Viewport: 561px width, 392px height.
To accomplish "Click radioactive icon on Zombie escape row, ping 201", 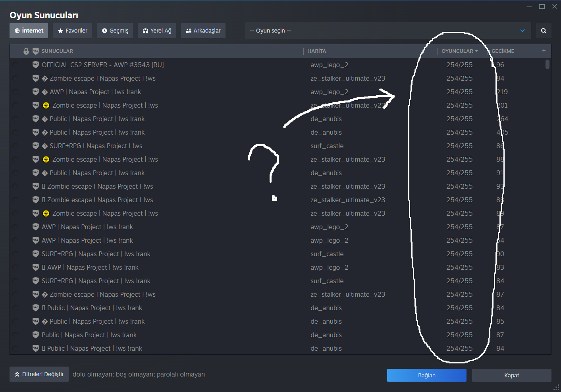I will pos(46,105).
